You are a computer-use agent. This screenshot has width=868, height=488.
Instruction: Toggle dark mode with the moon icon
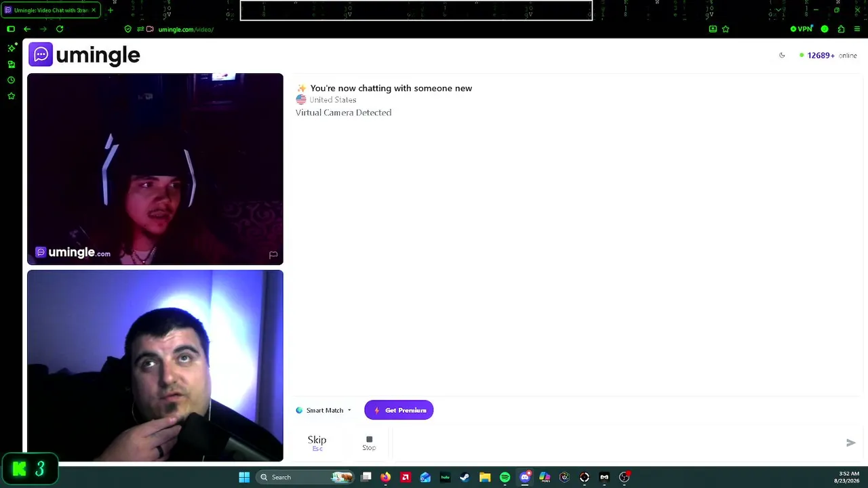782,56
